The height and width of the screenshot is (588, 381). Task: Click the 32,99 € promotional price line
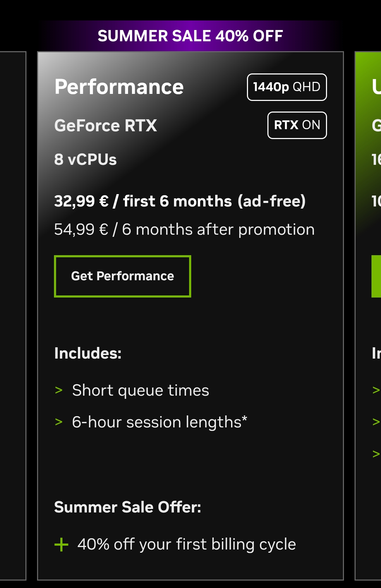180,201
